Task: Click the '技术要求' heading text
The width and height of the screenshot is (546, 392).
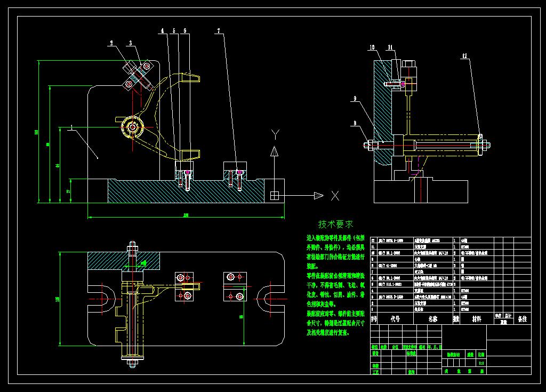Action: pos(335,224)
